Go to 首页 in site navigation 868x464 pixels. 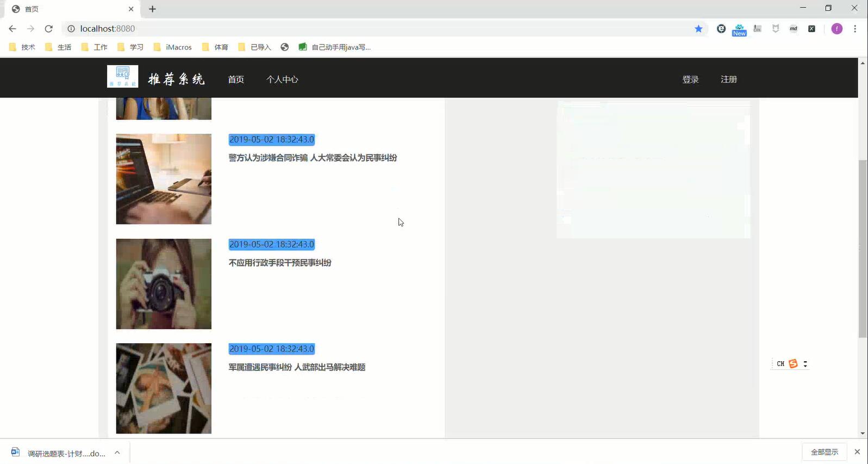pos(236,79)
